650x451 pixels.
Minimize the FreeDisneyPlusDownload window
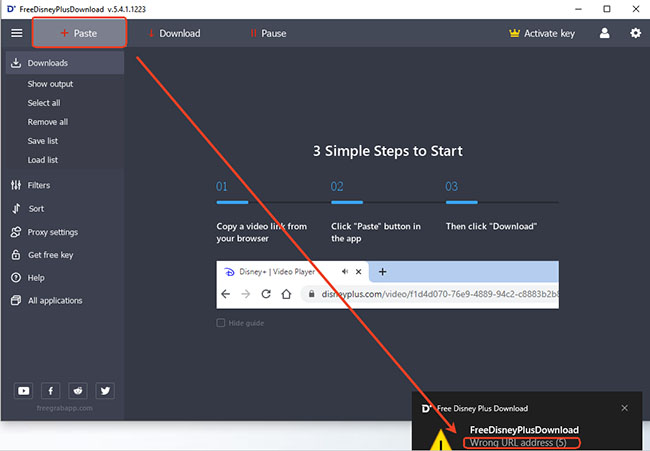[x=578, y=9]
